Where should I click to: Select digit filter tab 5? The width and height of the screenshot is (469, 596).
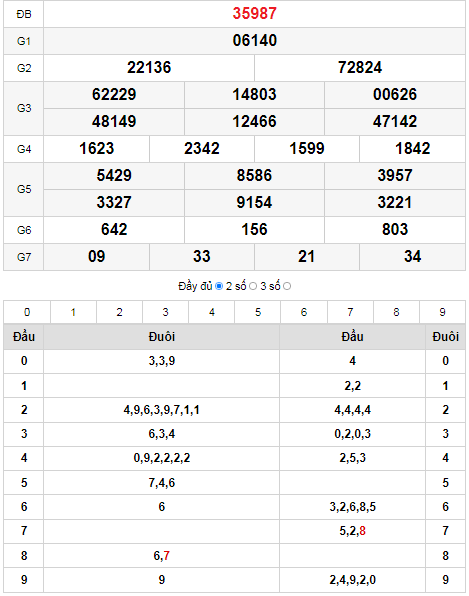pyautogui.click(x=258, y=312)
